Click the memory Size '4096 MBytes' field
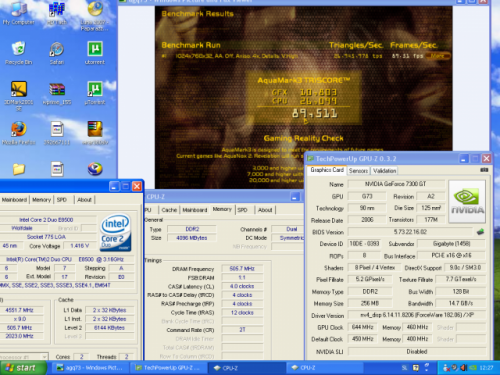Image resolution: width=500 pixels, height=375 pixels. click(192, 238)
